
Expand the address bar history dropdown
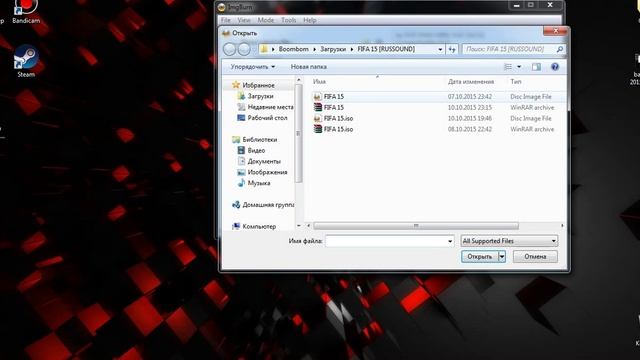(440, 49)
